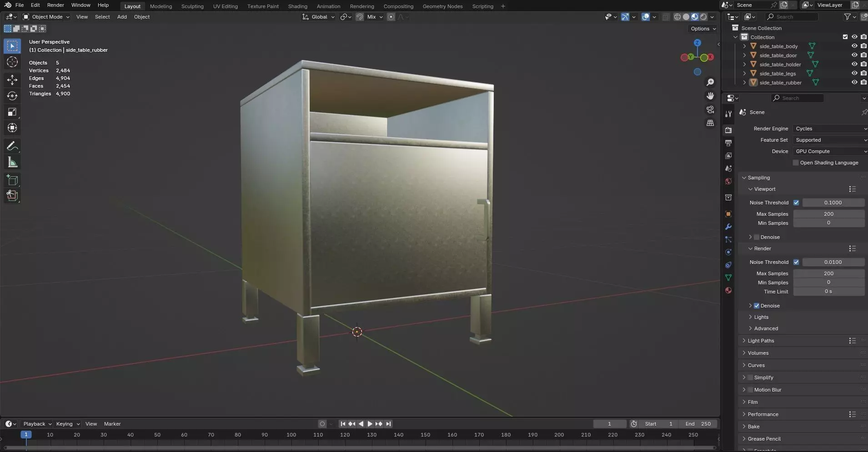The image size is (868, 452).
Task: Open the View Layer properties tab icon
Action: pos(728,156)
